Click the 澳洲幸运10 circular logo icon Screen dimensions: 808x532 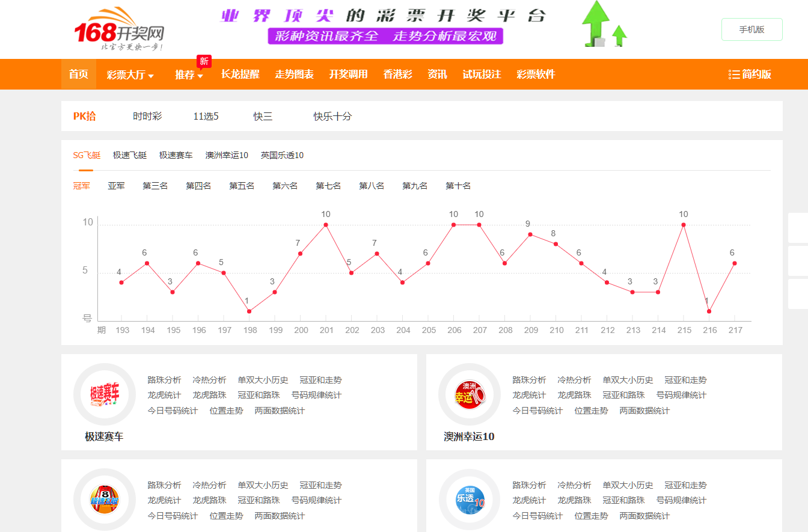click(x=470, y=394)
